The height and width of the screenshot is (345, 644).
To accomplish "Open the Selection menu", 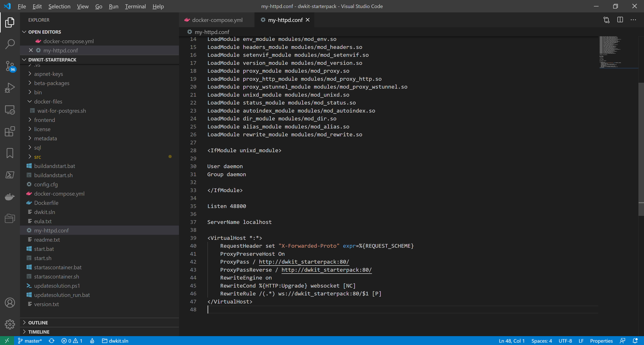I will pos(59,6).
